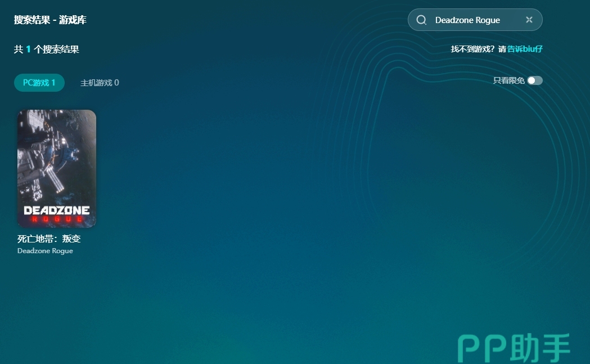Enable the 只看限免 toggle switch
Screen dimensions: 590x364
(534, 80)
